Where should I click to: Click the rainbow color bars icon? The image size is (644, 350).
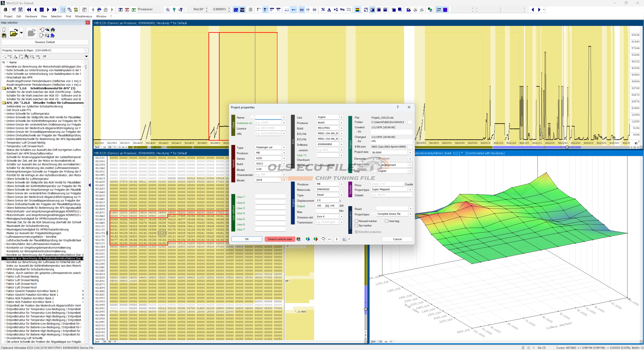click(357, 10)
